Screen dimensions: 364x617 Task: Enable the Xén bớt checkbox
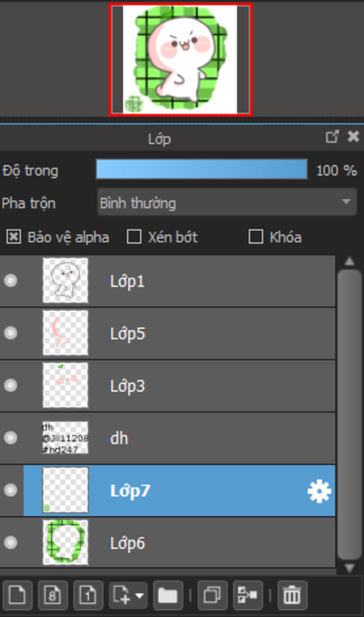134,237
